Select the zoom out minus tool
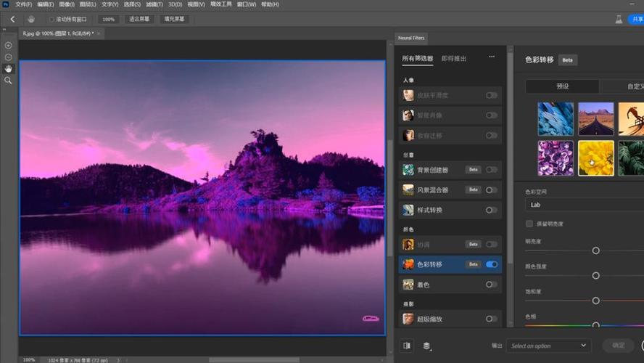This screenshot has width=644, height=363. [x=8, y=57]
